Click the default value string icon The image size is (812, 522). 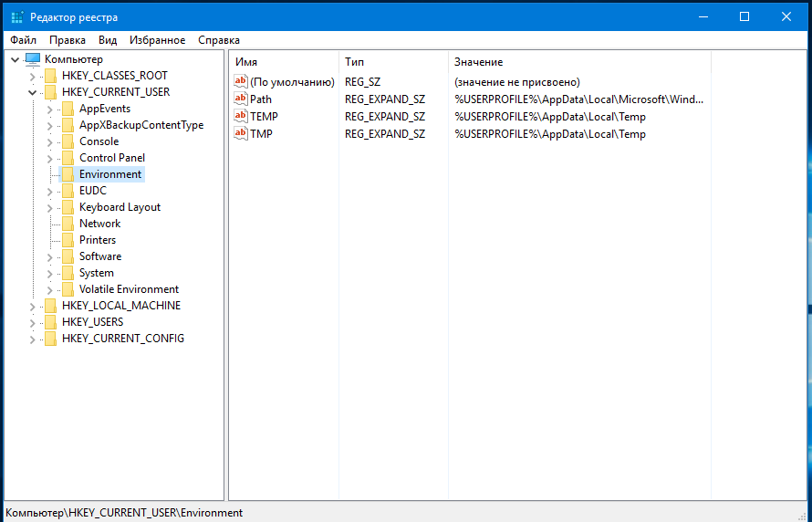pos(241,81)
